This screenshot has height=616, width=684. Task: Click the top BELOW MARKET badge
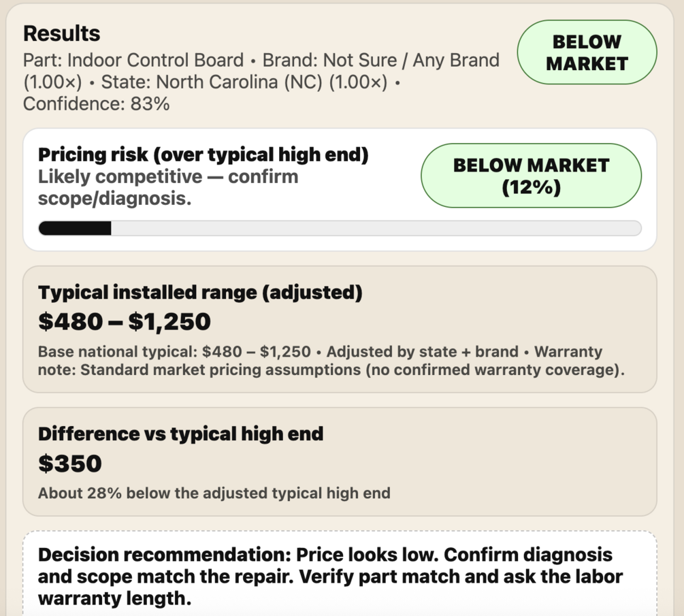(587, 52)
